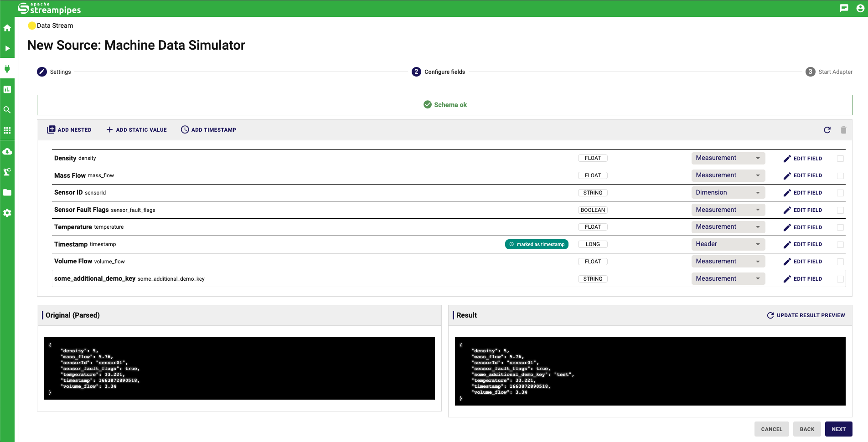Select the Sensor ID field checkbox
The height and width of the screenshot is (442, 868).
click(x=840, y=193)
